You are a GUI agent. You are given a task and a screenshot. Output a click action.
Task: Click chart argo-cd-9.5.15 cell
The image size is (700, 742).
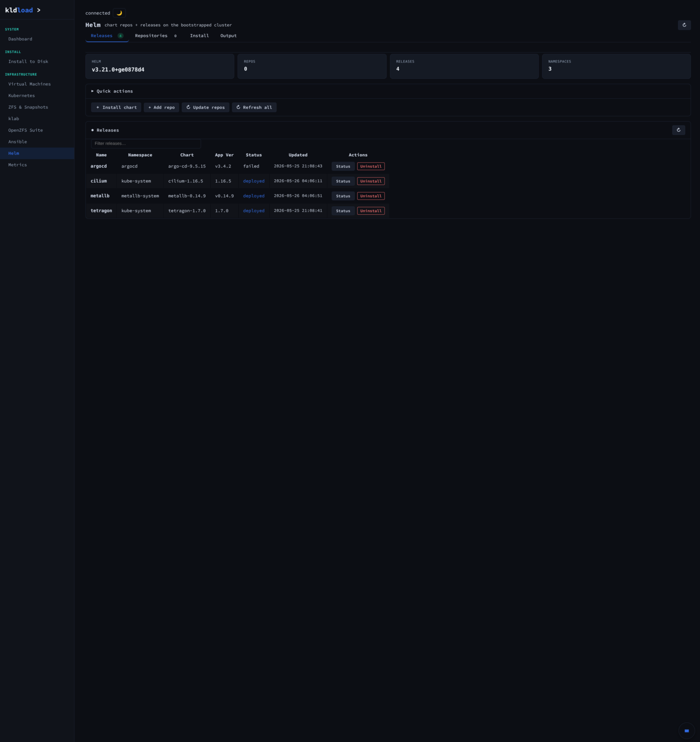pyautogui.click(x=187, y=166)
